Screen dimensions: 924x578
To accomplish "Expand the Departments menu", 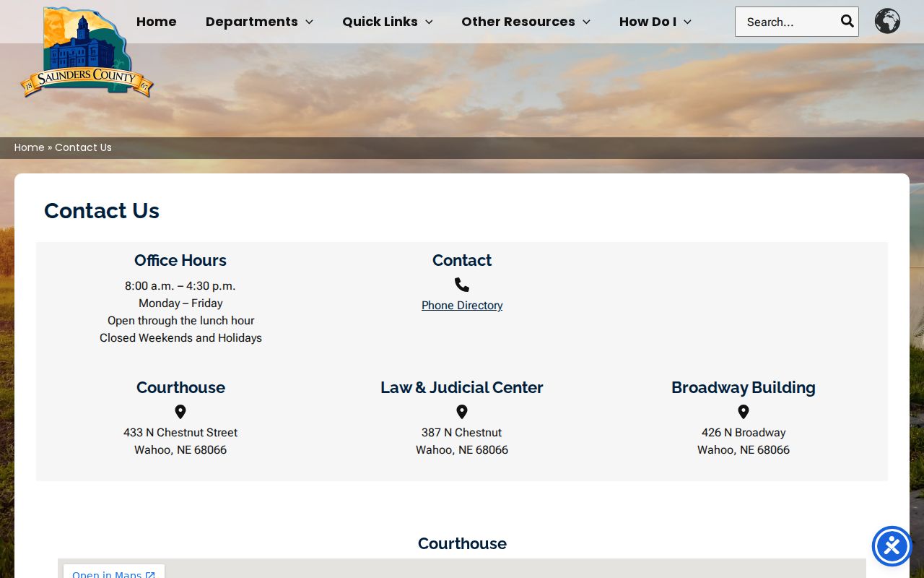I will click(x=259, y=22).
